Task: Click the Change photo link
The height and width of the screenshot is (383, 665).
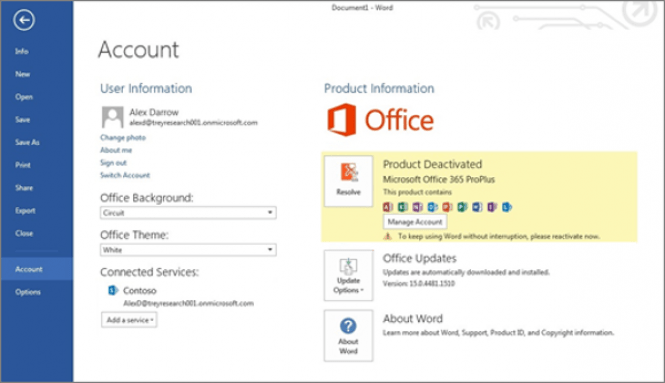Action: click(x=123, y=137)
